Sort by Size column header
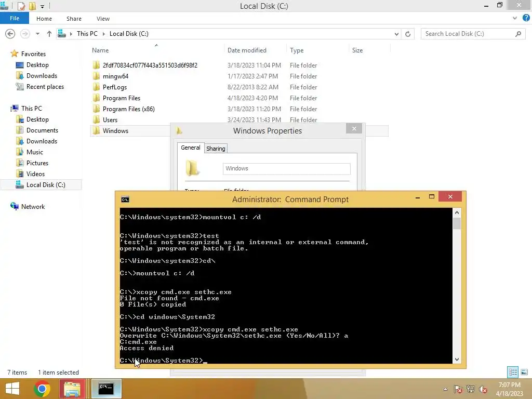 [x=357, y=50]
